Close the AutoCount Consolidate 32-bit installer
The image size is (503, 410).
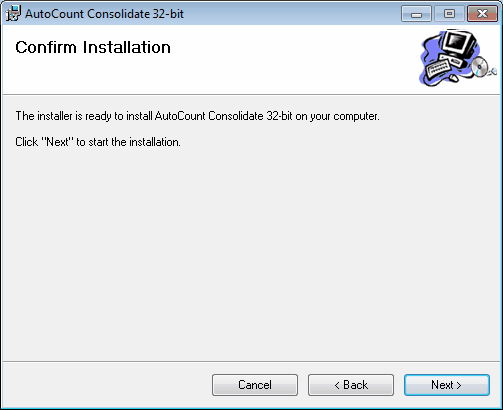tap(482, 14)
